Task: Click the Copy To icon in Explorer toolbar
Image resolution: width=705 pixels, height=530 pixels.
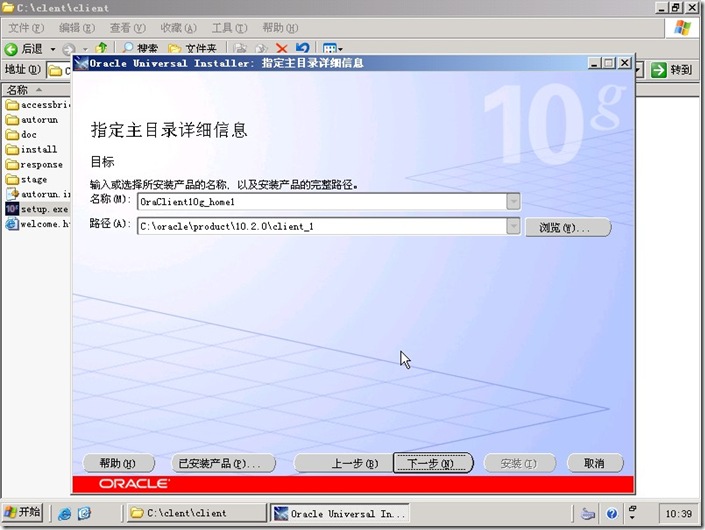Action: pos(261,48)
